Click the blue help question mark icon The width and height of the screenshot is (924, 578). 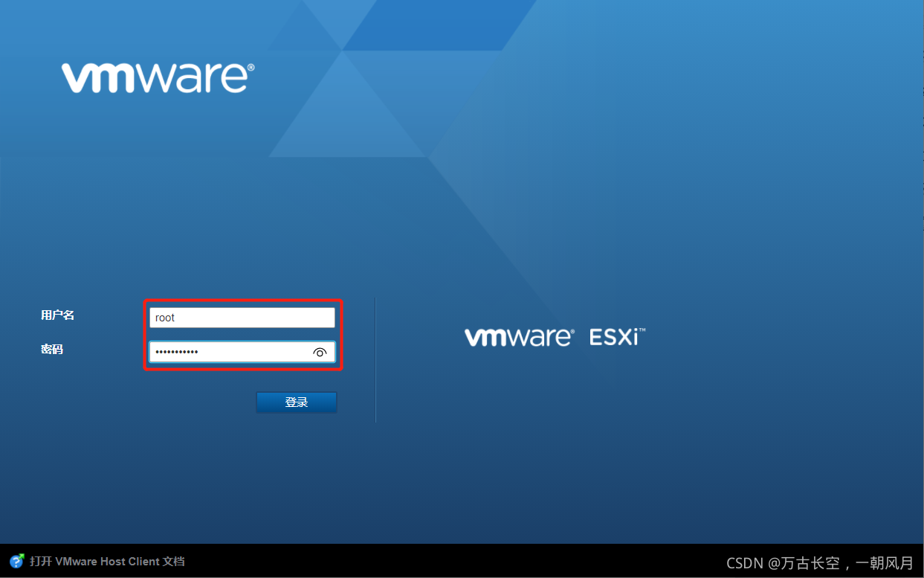point(17,561)
